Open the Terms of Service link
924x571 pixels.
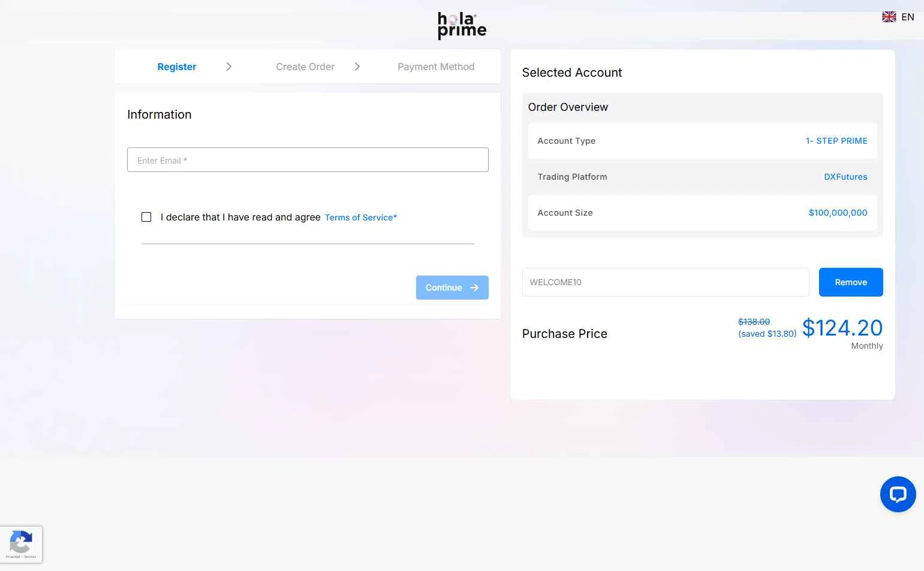tap(361, 217)
